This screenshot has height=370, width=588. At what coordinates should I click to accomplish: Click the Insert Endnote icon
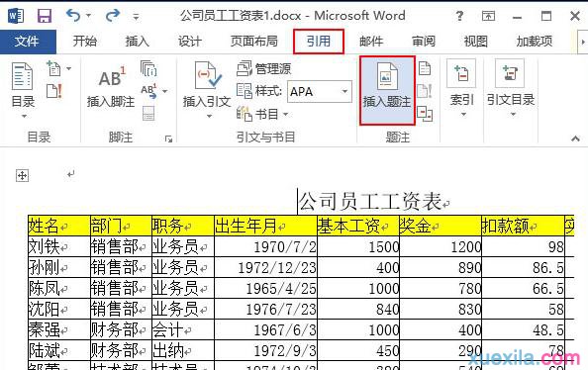click(148, 68)
